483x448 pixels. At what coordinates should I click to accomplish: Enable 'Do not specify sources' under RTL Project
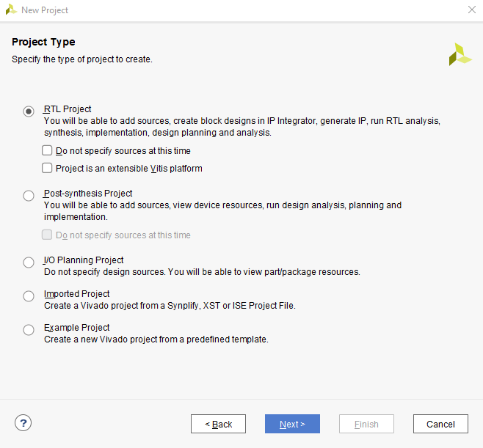coord(48,151)
